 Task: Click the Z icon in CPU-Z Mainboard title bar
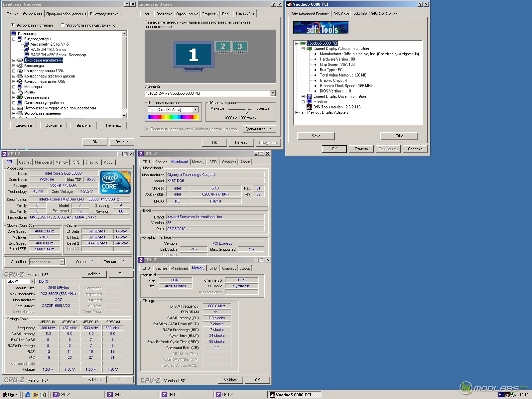141,154
